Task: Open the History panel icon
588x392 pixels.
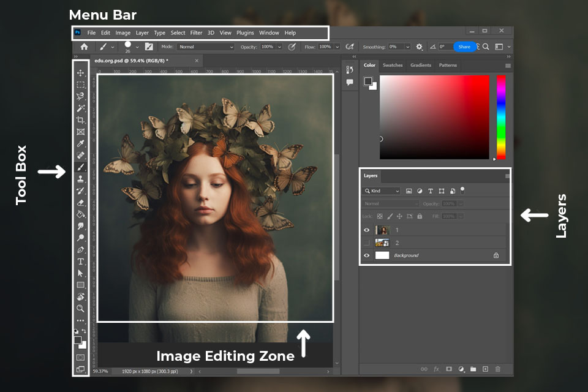Action: click(x=350, y=70)
